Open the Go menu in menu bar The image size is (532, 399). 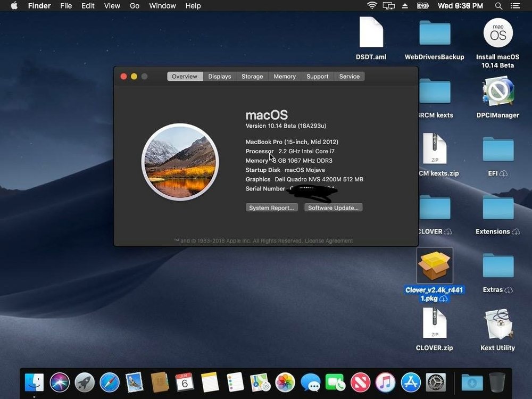(135, 6)
